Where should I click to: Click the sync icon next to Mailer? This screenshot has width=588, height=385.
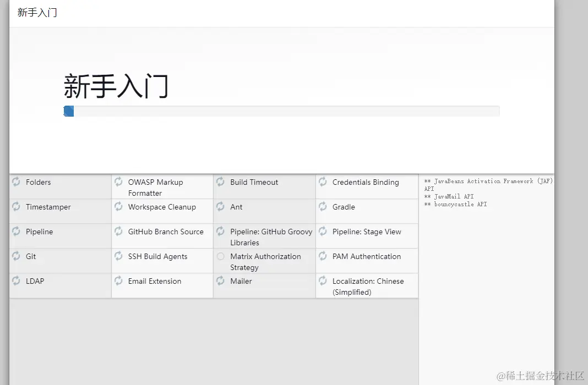(220, 281)
